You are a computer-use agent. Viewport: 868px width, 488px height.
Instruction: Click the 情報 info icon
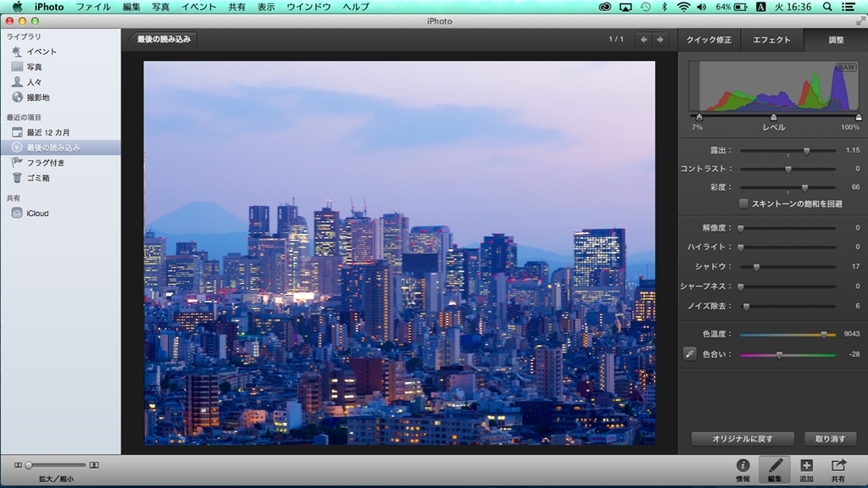point(743,466)
